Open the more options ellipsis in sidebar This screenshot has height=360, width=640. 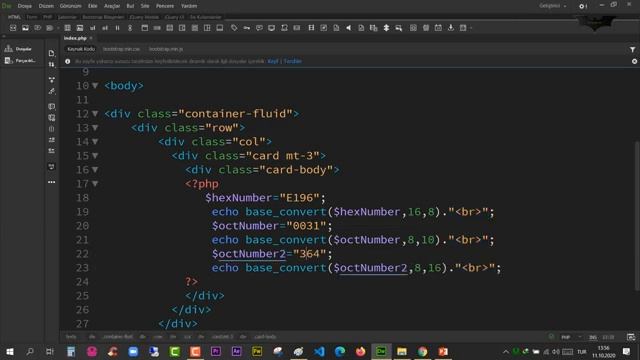pos(51,182)
